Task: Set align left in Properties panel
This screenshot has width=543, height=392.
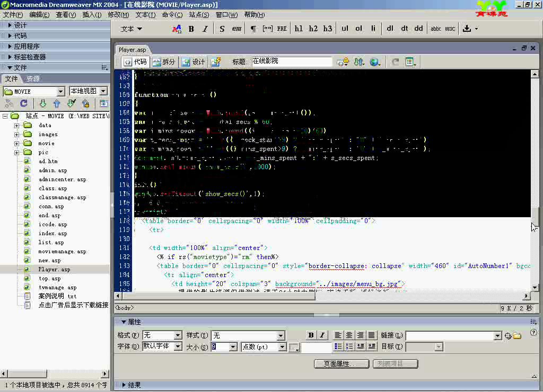Action: pos(338,335)
